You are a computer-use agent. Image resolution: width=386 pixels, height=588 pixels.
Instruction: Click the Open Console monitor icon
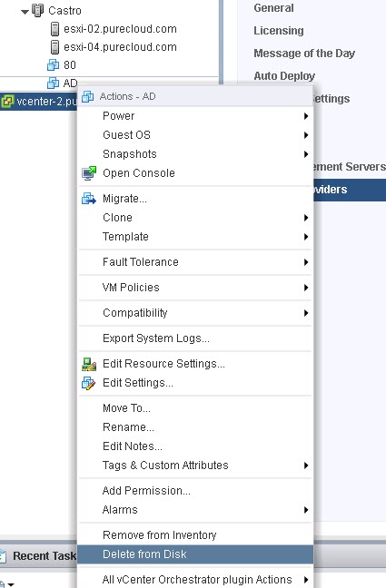click(x=89, y=173)
